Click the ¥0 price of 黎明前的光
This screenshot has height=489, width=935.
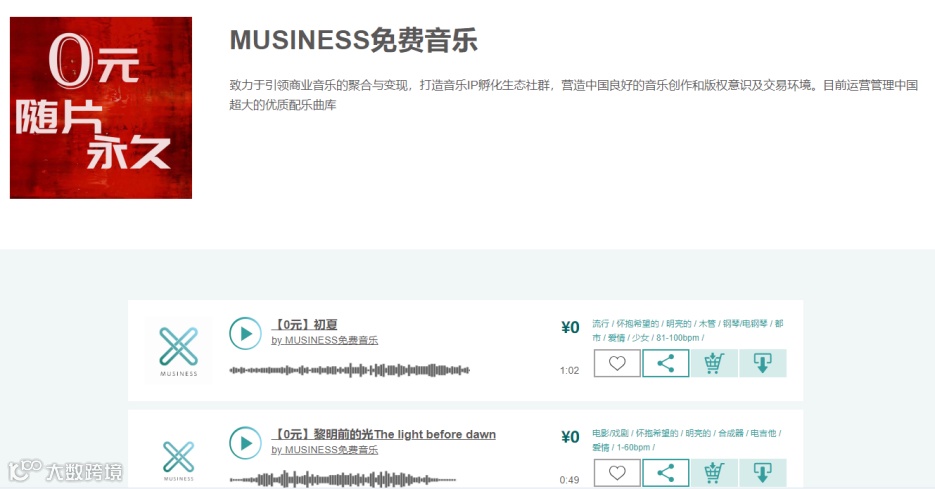570,437
